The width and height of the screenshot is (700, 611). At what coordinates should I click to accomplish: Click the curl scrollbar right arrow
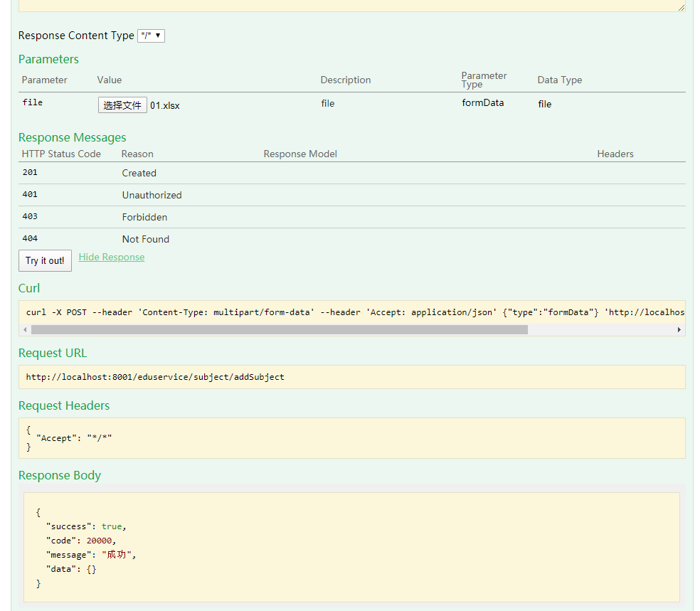pos(679,330)
